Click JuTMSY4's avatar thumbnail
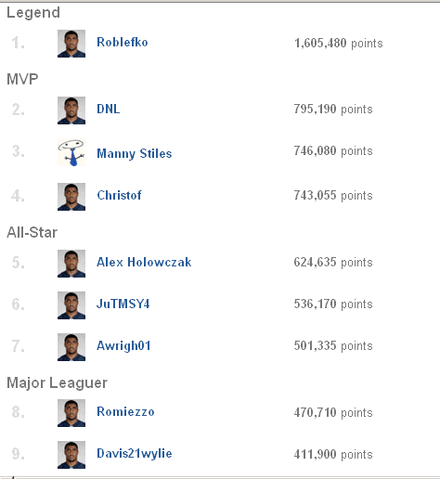The image size is (440, 479). tap(71, 305)
